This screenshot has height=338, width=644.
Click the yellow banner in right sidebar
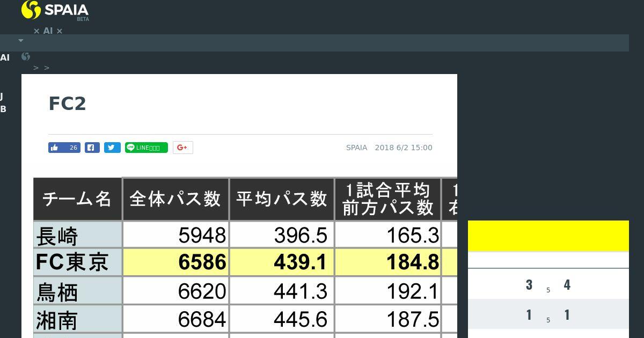[548, 236]
